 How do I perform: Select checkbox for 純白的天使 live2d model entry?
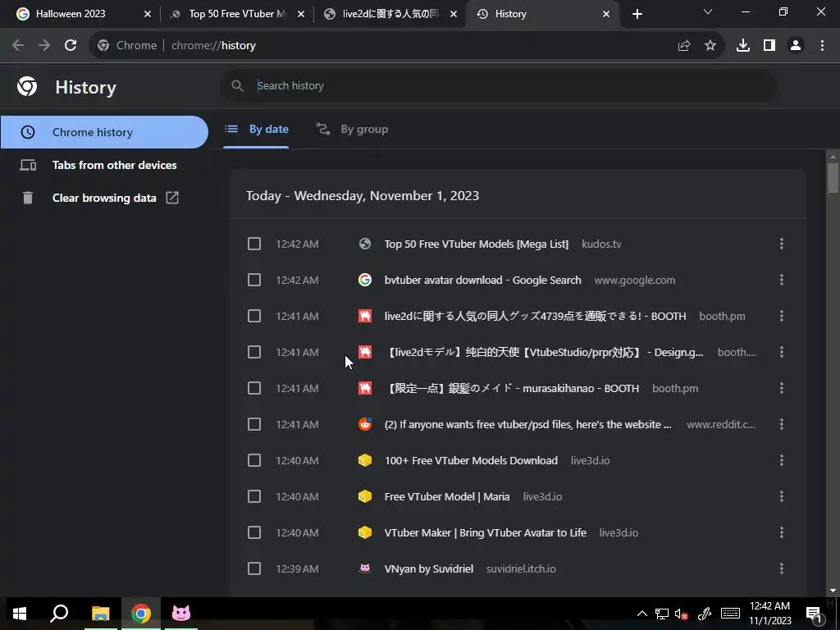click(x=254, y=352)
